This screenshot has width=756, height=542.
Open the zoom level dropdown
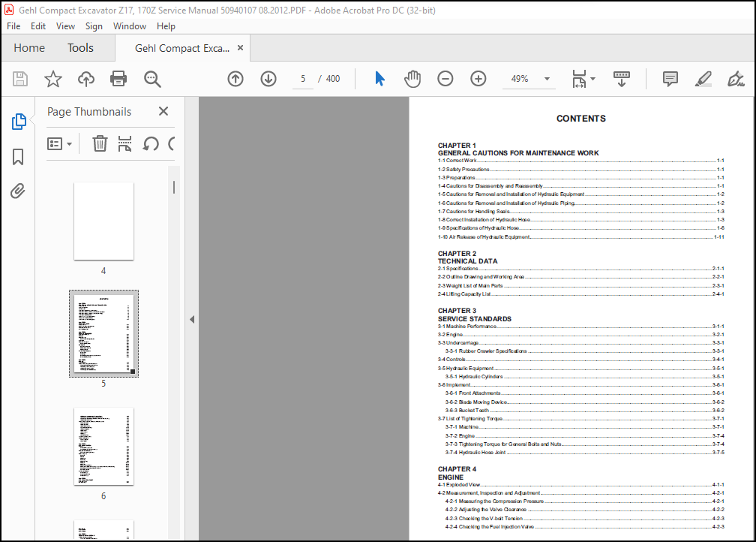pos(547,79)
